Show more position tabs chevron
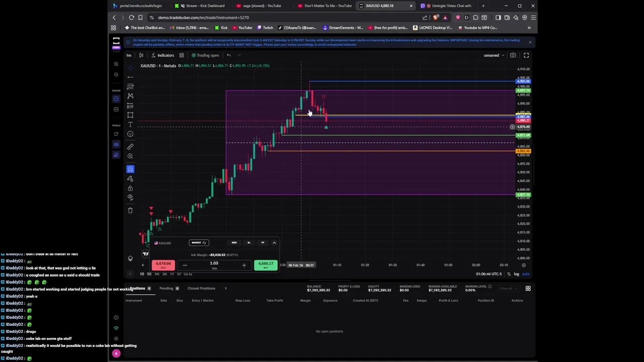 (x=225, y=289)
